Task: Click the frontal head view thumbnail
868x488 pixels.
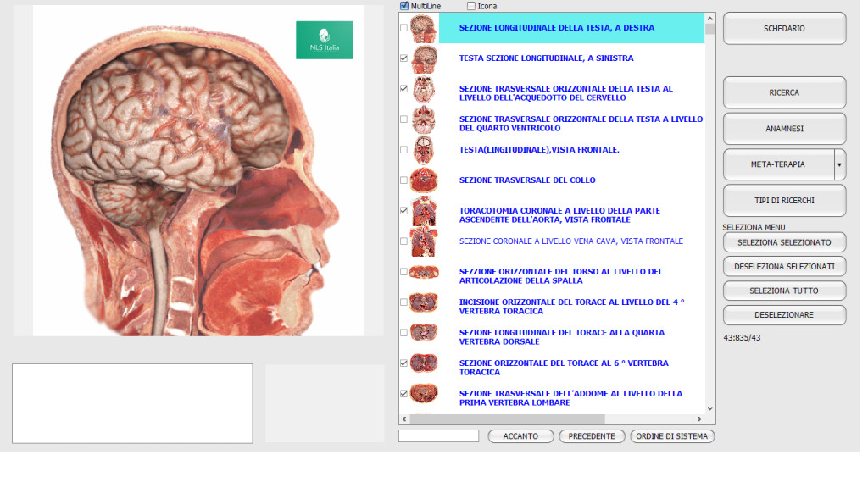Action: click(424, 150)
